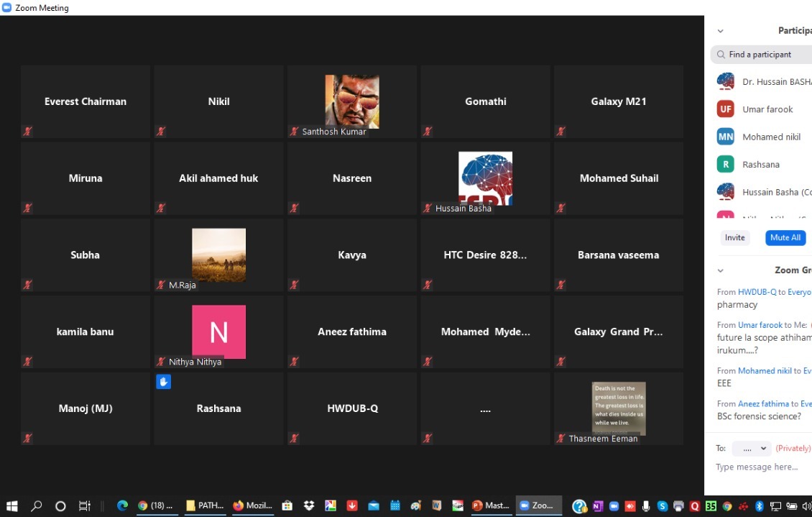Select Rashsana in the participants list
The height and width of the screenshot is (517, 812).
click(760, 165)
